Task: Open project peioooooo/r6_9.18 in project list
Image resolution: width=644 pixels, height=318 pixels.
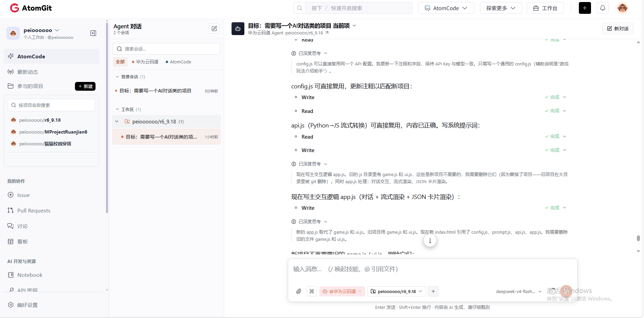Action: point(40,120)
